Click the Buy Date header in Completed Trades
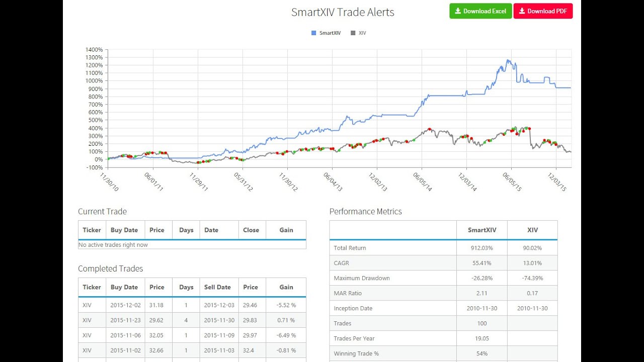Screen dimensions: 644x362 pos(124,288)
